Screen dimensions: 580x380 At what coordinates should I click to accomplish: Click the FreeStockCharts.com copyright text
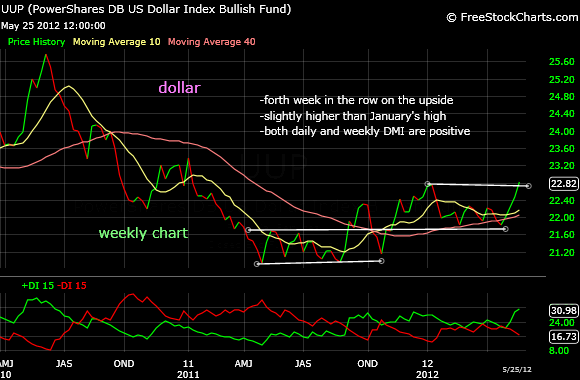512,17
